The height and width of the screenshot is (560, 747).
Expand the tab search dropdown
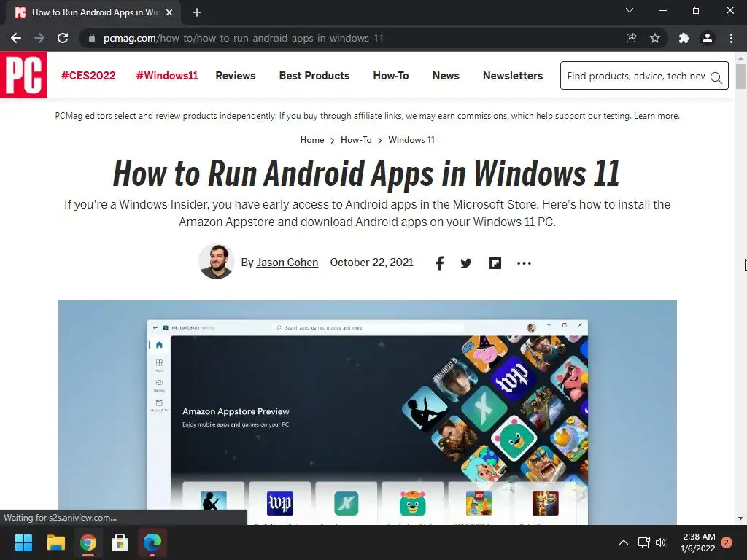tap(630, 10)
